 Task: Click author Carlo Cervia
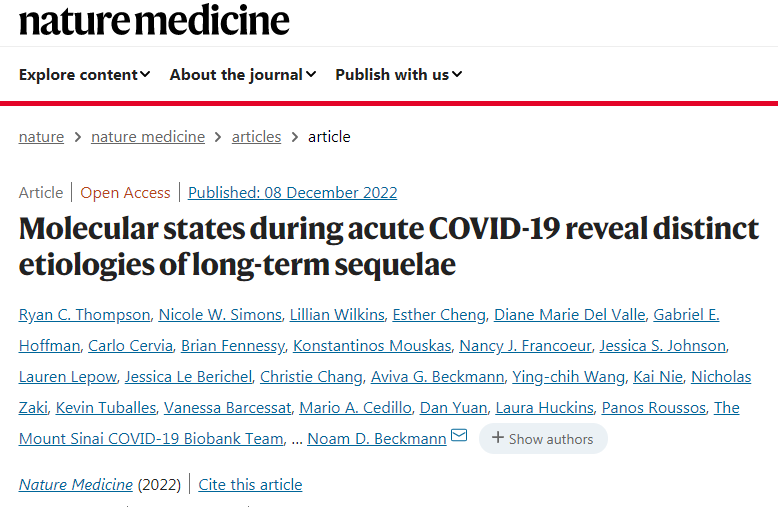130,346
